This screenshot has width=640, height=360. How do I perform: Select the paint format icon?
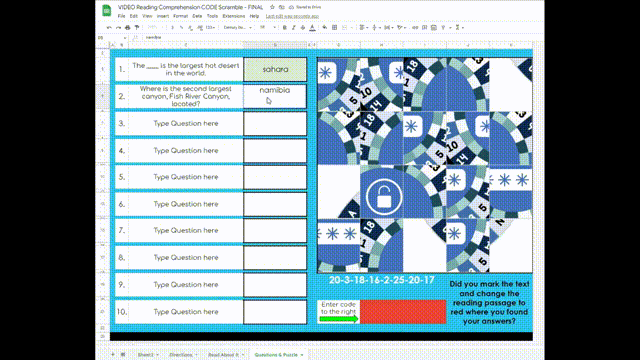(137, 28)
